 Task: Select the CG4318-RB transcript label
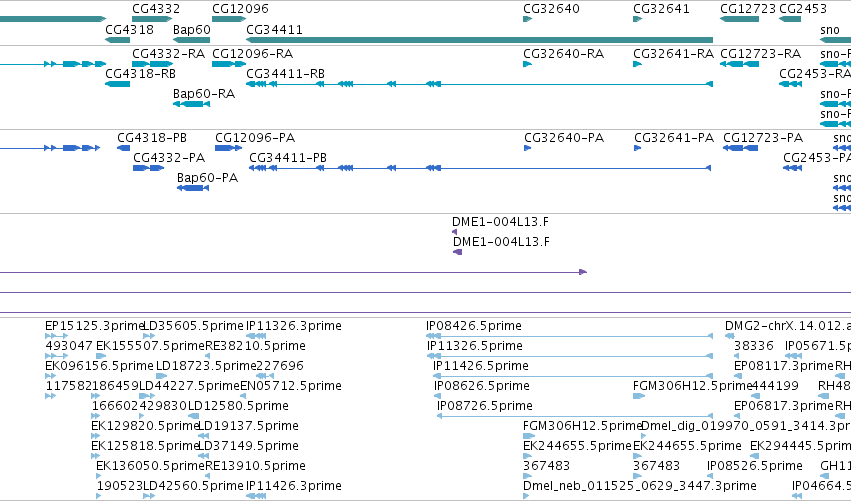click(x=140, y=74)
